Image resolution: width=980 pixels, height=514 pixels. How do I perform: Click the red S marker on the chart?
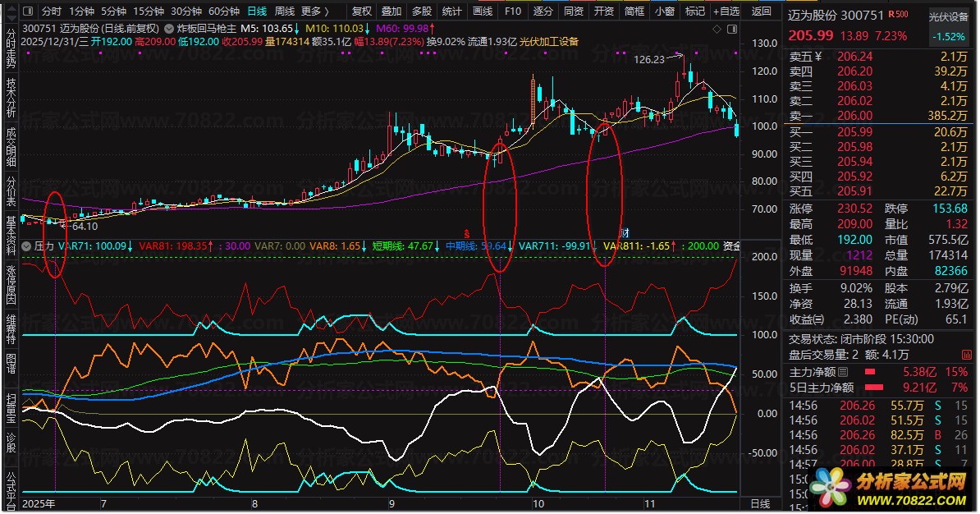tap(468, 233)
